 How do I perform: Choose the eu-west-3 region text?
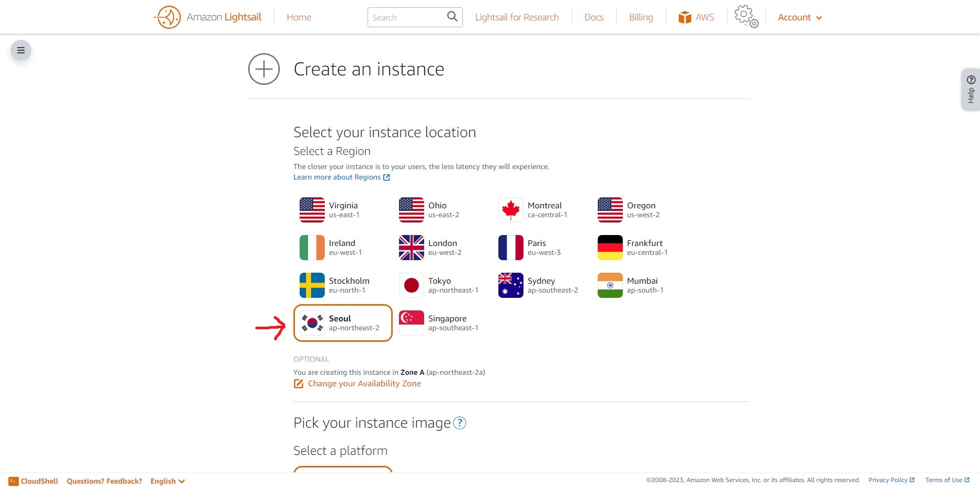click(x=544, y=253)
